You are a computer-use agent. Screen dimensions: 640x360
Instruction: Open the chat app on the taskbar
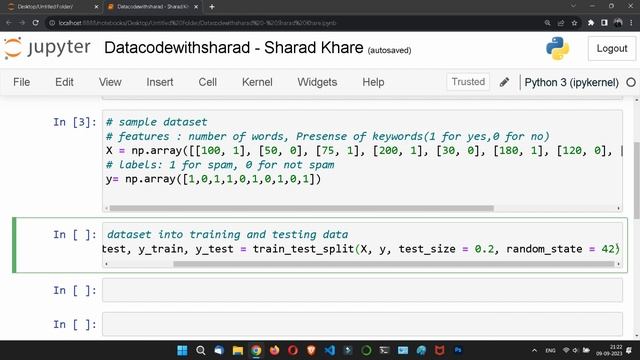click(x=219, y=350)
